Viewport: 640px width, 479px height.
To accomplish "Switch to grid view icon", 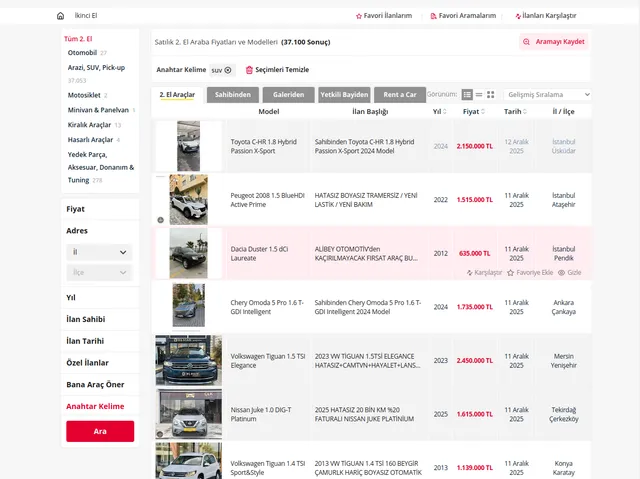I will point(490,94).
